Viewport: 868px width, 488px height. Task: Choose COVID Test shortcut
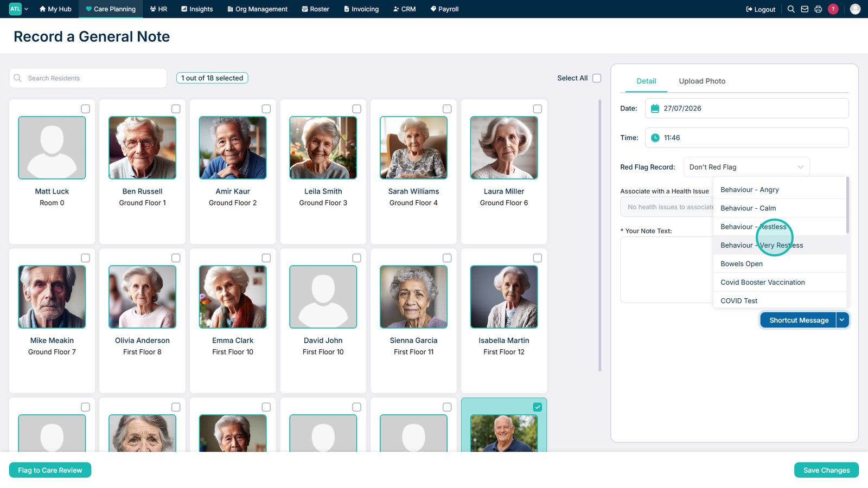coord(780,300)
